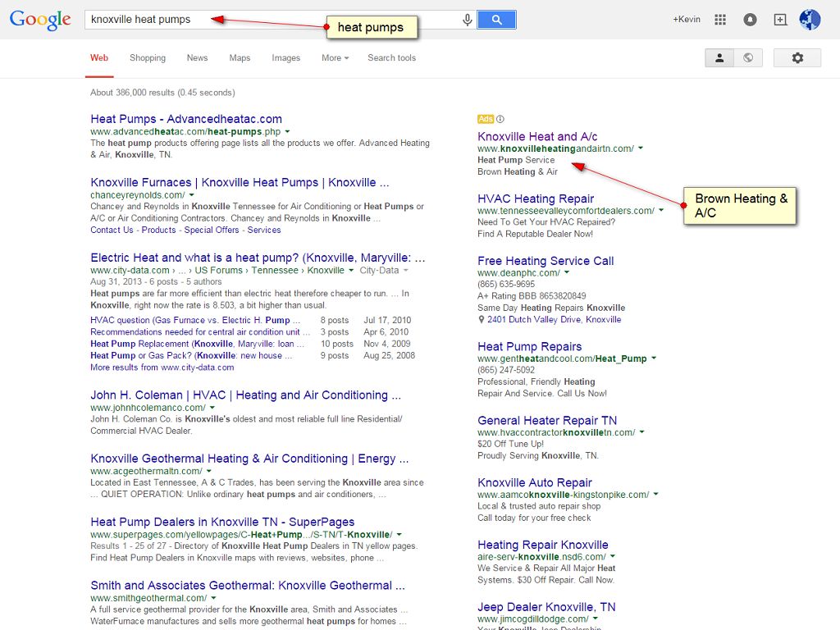This screenshot has height=630, width=840.
Task: Open General Heater Repair TN ad
Action: tap(547, 421)
